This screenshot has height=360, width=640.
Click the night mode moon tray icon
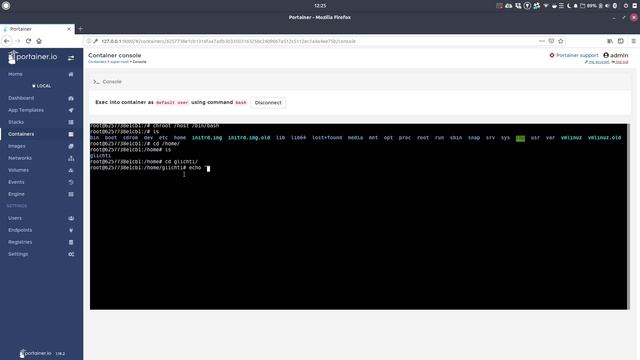[x=569, y=6]
